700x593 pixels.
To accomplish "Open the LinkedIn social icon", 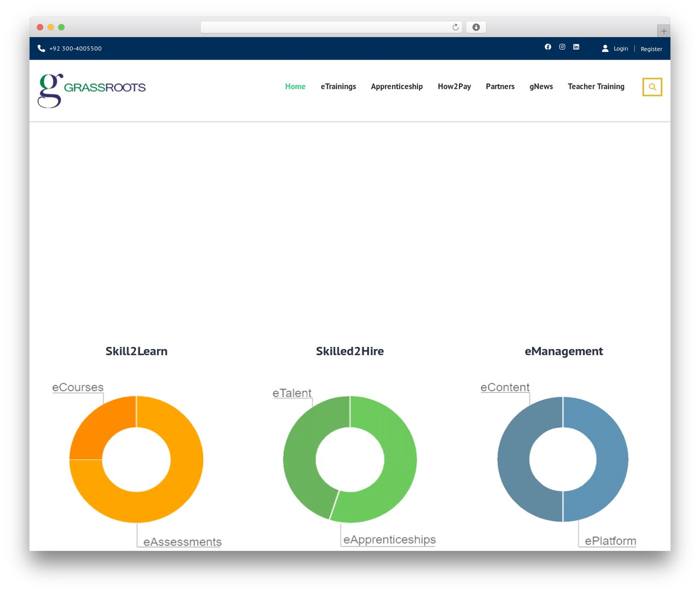I will (x=576, y=47).
